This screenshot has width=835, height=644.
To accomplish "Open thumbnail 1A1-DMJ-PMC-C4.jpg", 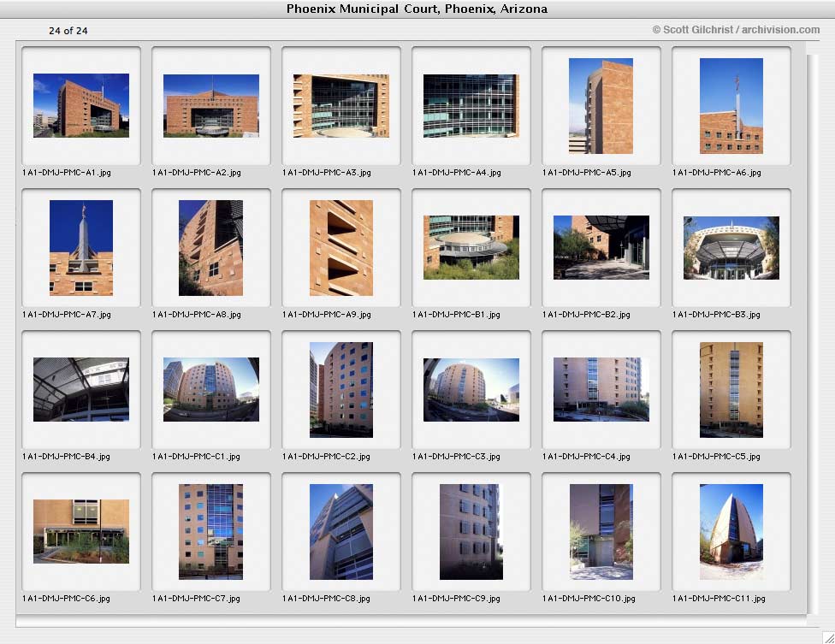I will 601,390.
